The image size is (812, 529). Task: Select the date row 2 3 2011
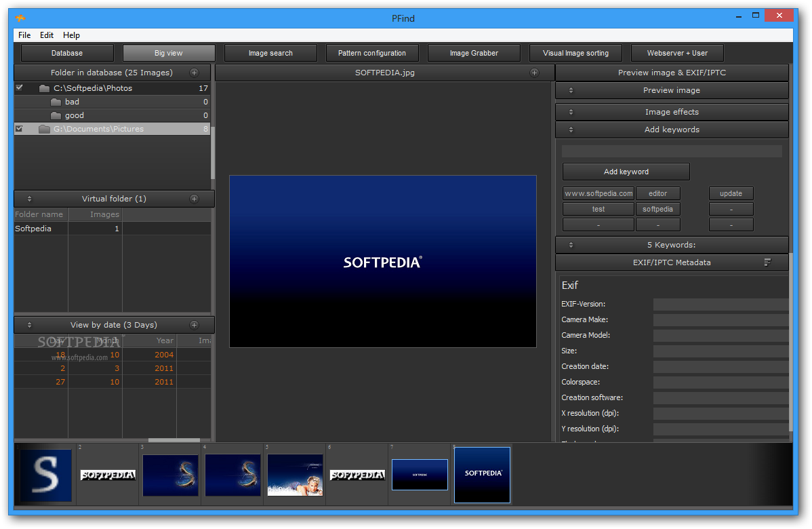click(x=113, y=368)
